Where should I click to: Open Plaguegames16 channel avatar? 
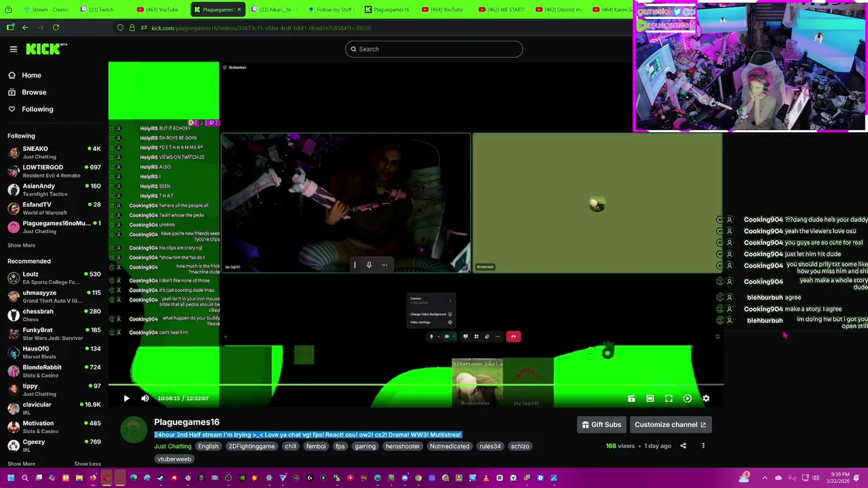click(x=134, y=430)
